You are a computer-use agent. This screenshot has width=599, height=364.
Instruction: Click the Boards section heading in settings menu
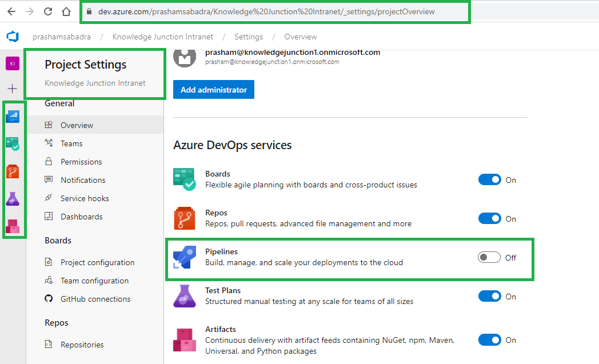[58, 240]
